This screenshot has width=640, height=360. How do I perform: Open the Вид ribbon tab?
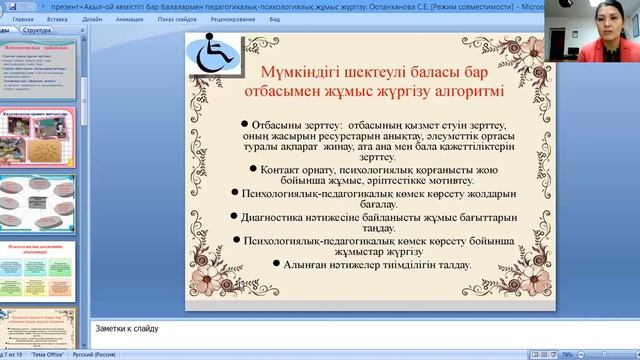(275, 19)
